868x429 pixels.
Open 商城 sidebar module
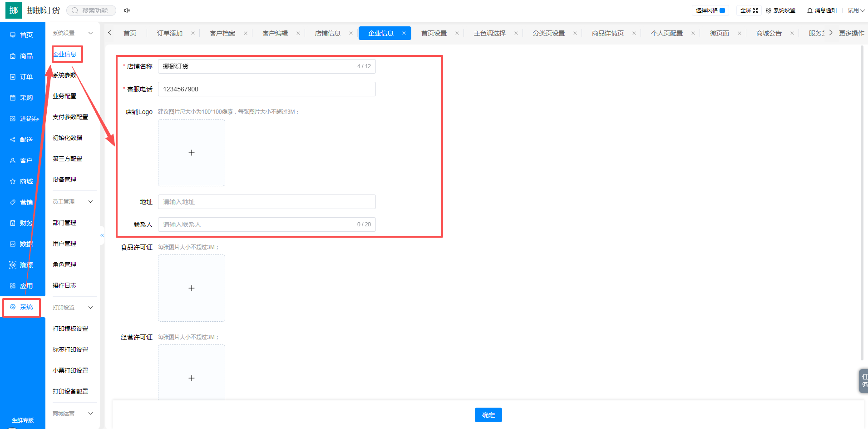click(x=22, y=181)
